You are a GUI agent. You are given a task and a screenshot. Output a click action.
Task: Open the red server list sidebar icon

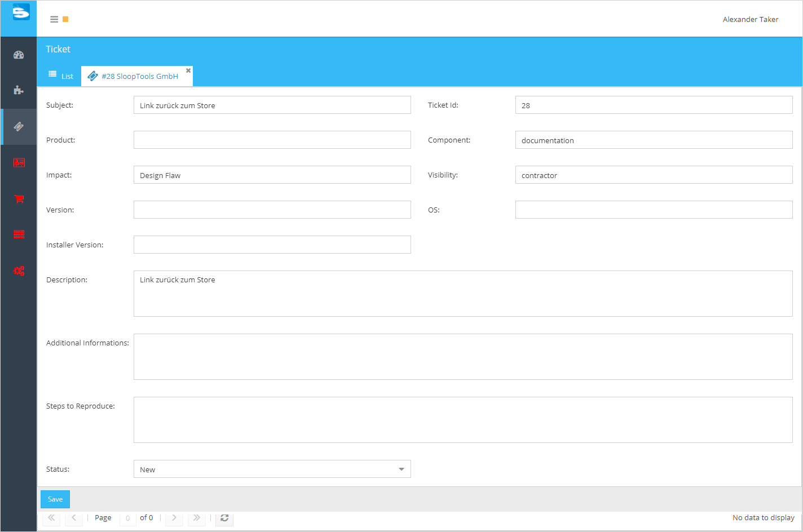(x=19, y=234)
